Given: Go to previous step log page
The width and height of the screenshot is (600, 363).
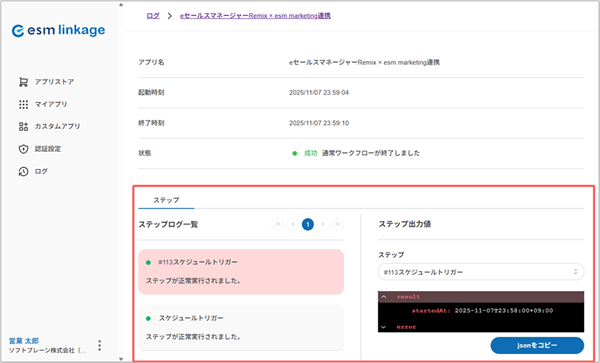Looking at the screenshot, I should pyautogui.click(x=293, y=224).
